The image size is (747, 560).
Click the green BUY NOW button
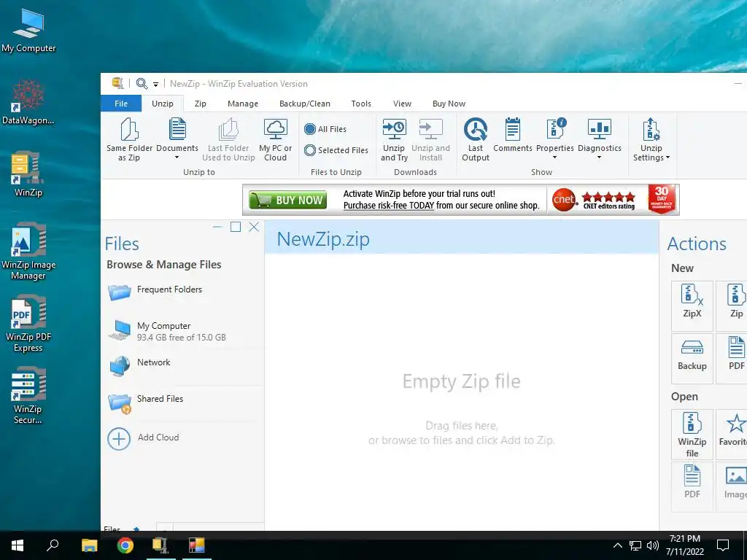[x=287, y=200]
